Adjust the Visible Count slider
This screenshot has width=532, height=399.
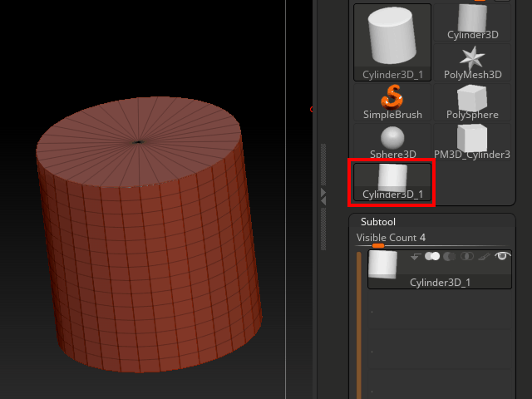(378, 245)
